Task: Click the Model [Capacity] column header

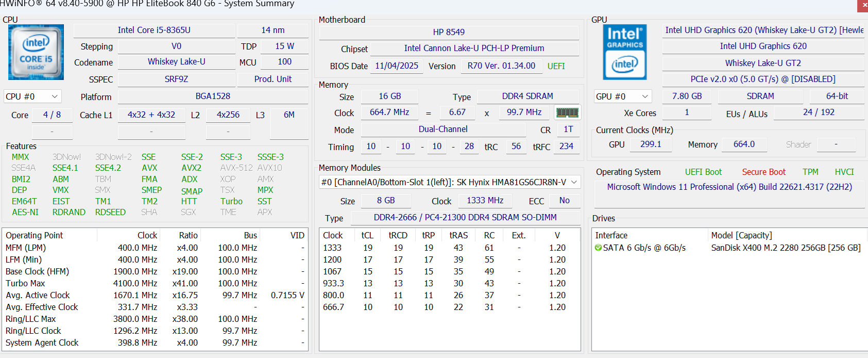Action: [741, 235]
